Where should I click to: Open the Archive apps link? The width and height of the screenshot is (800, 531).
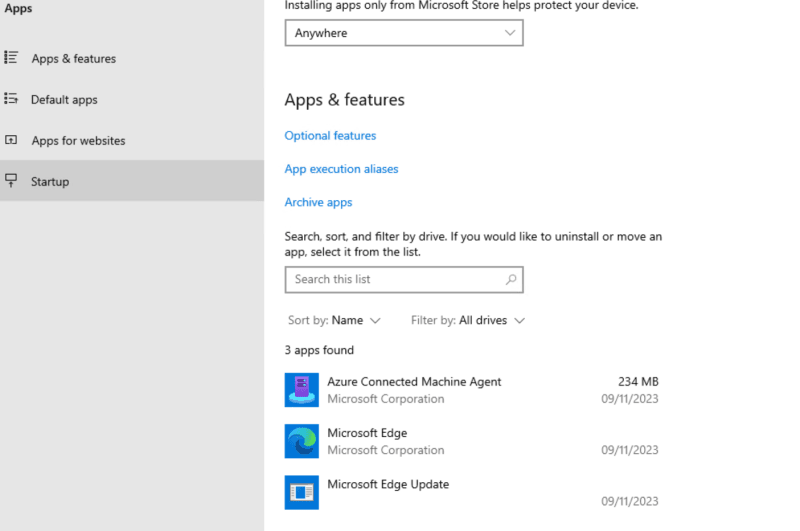click(x=318, y=203)
